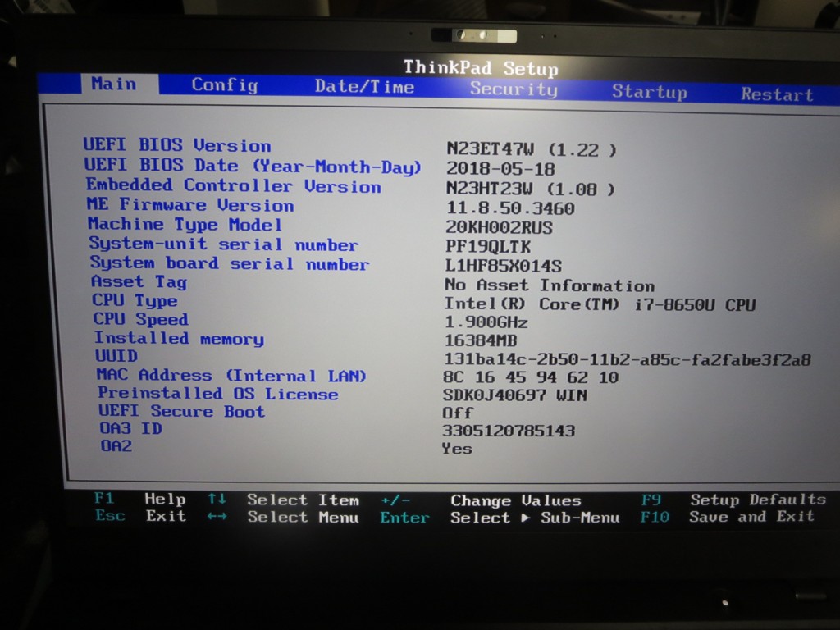
Task: Click the CPU Type label
Action: point(135,300)
